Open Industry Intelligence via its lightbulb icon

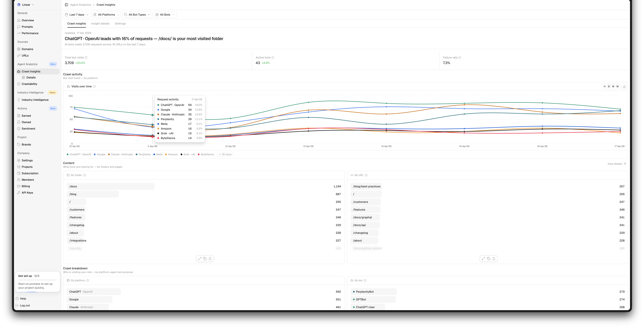19,100
